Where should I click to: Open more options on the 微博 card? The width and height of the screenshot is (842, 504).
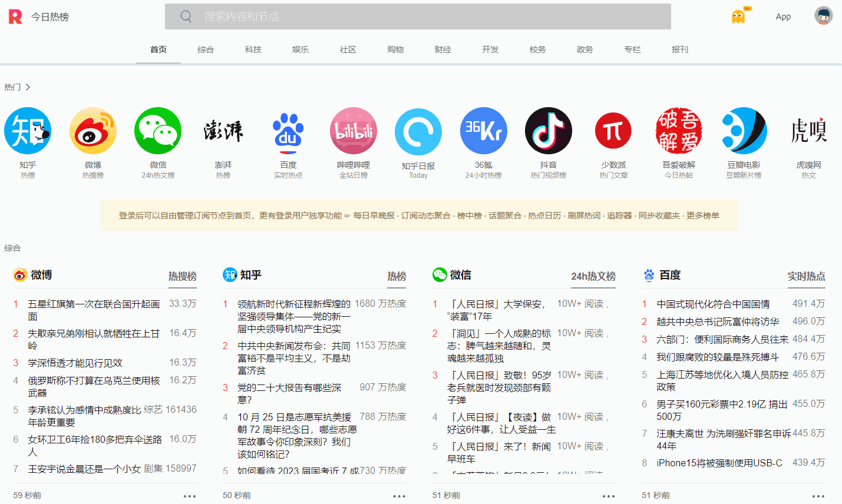point(190,496)
